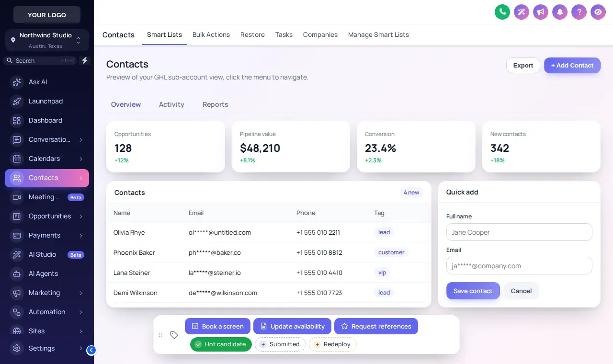Toggle the Hot candidate tag
613x364 pixels.
(x=221, y=344)
